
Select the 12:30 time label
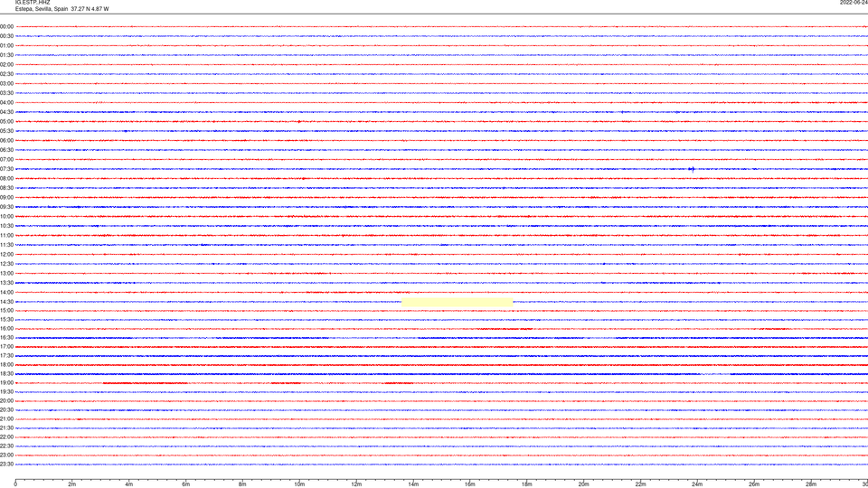tap(6, 264)
